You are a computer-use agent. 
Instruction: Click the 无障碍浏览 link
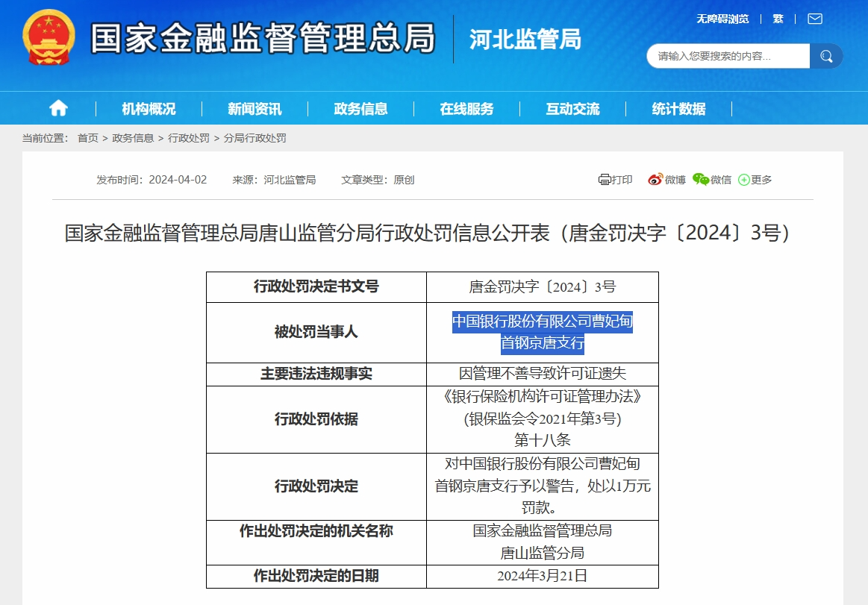point(722,19)
